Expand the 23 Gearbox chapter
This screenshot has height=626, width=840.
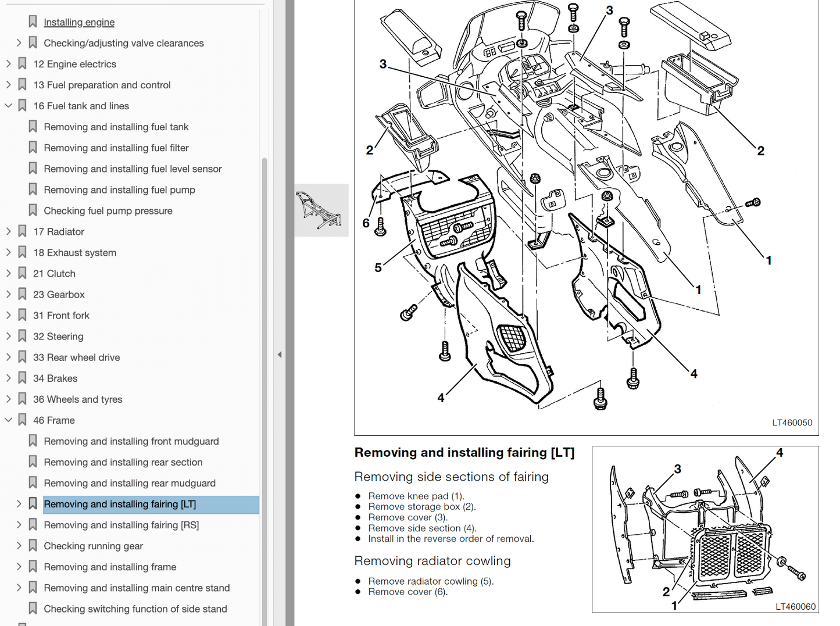(8, 294)
